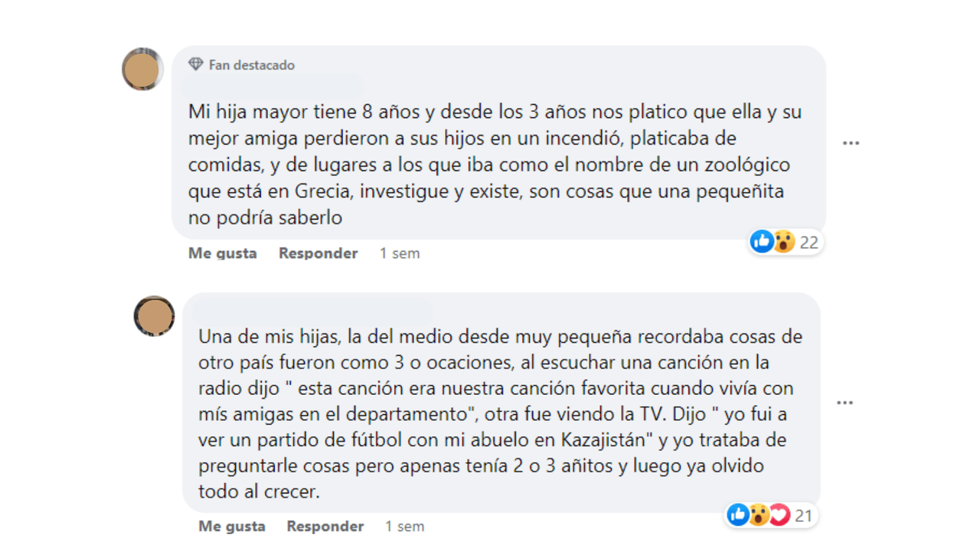This screenshot has width=980, height=551.
Task: Open options menu for first comment
Action: tap(851, 142)
